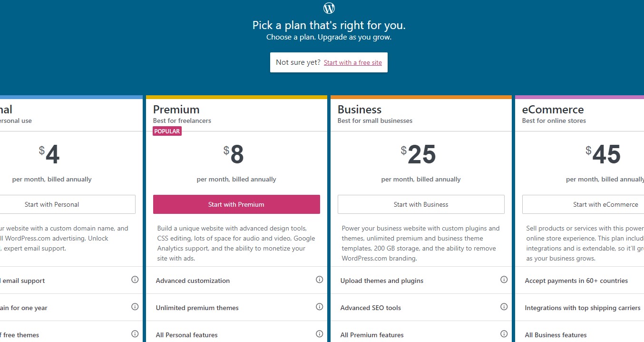Click the Start with Premium button
644x342 pixels.
(x=236, y=204)
